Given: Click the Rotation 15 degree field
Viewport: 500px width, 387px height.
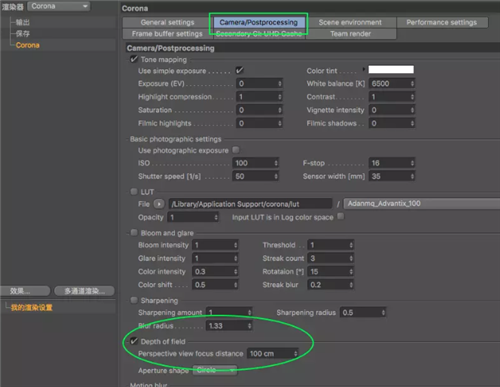Looking at the screenshot, I should [x=331, y=272].
